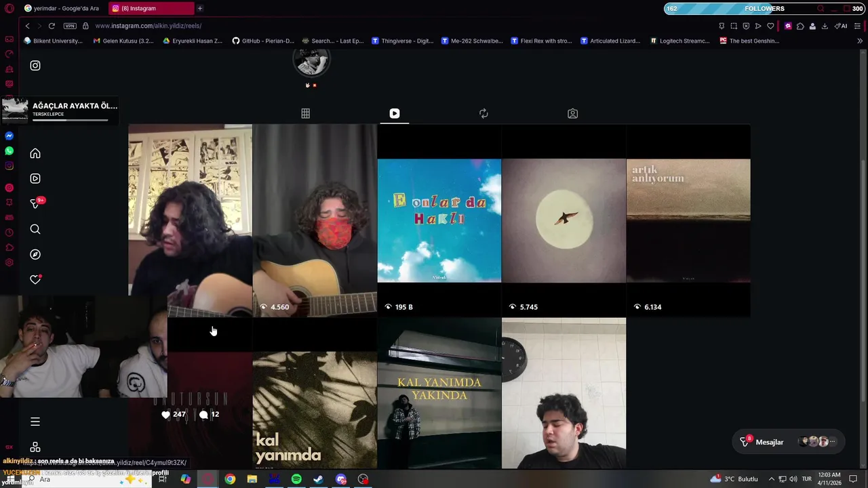Open File Explorer from the taskbar

(x=252, y=479)
